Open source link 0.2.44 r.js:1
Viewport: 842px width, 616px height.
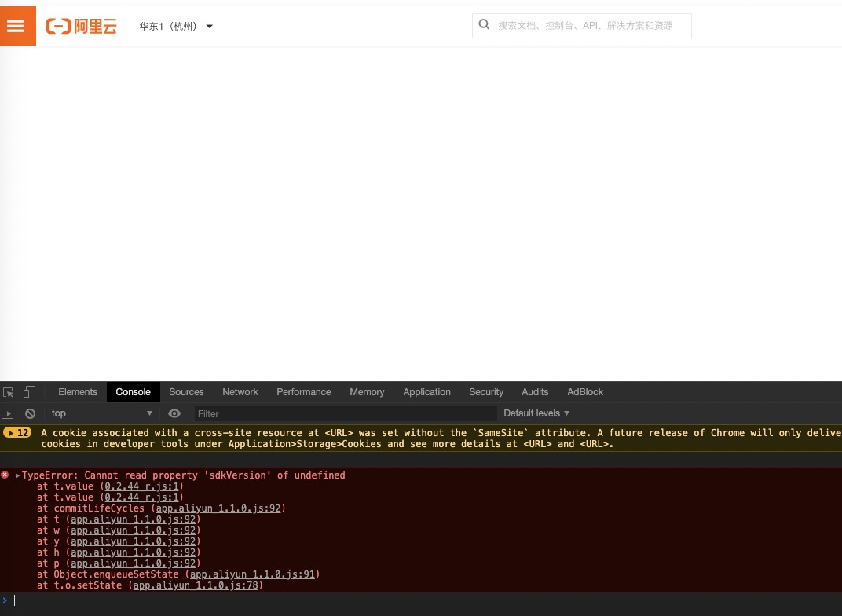(x=141, y=486)
